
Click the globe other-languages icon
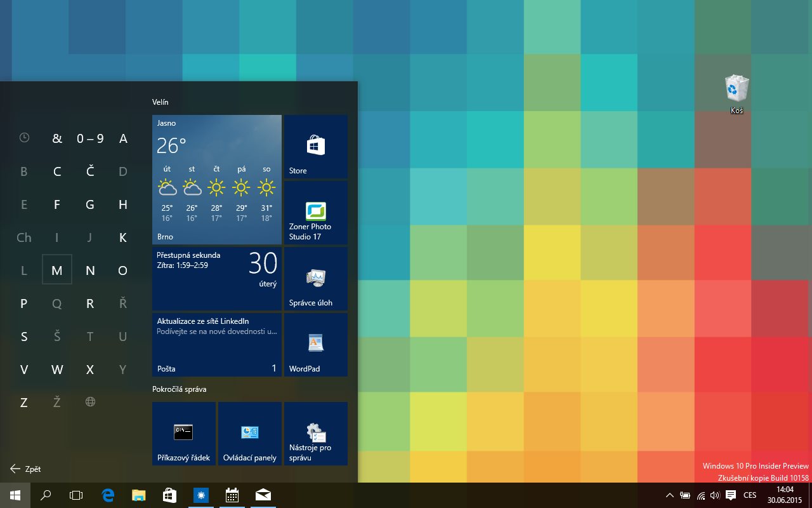[x=90, y=402]
